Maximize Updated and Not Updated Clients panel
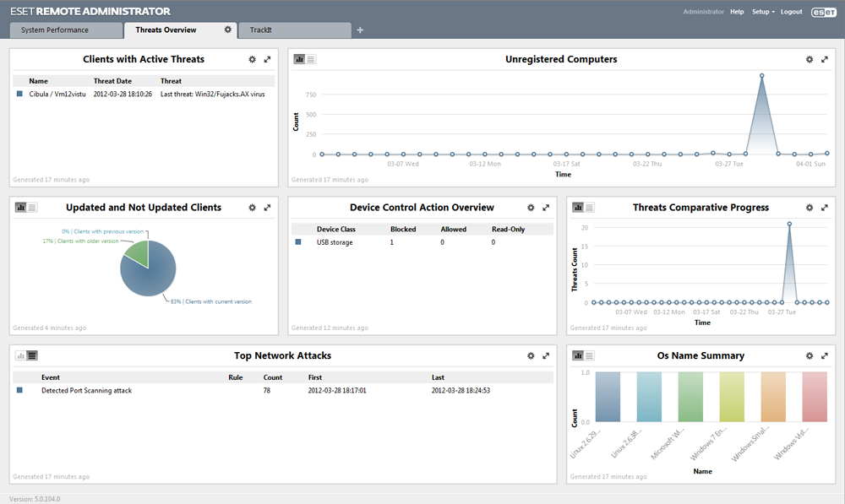 point(267,208)
